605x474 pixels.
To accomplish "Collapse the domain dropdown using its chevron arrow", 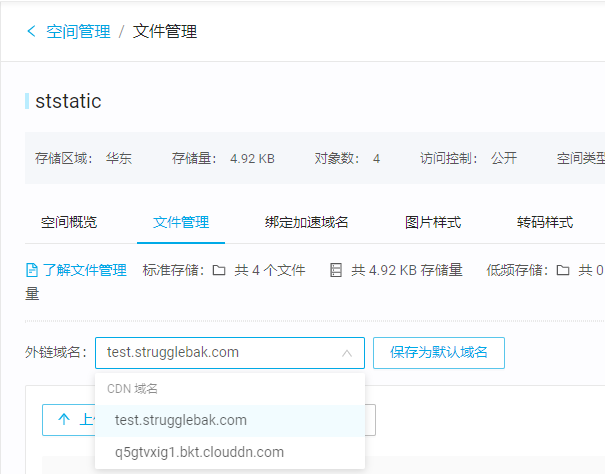I will tap(346, 353).
